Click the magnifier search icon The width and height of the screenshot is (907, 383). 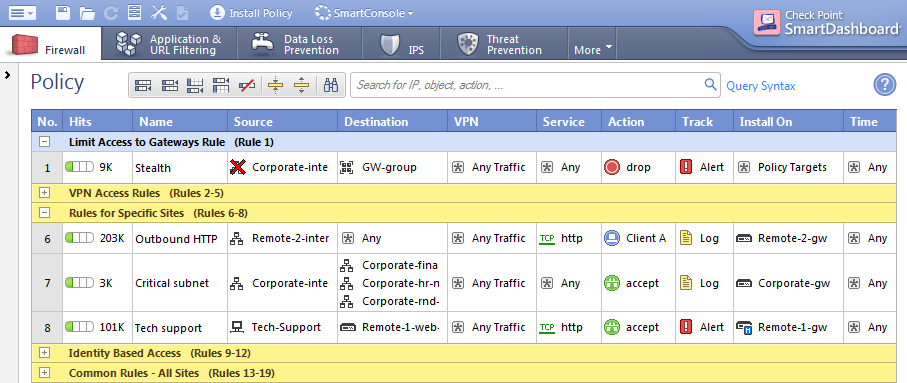tap(711, 84)
